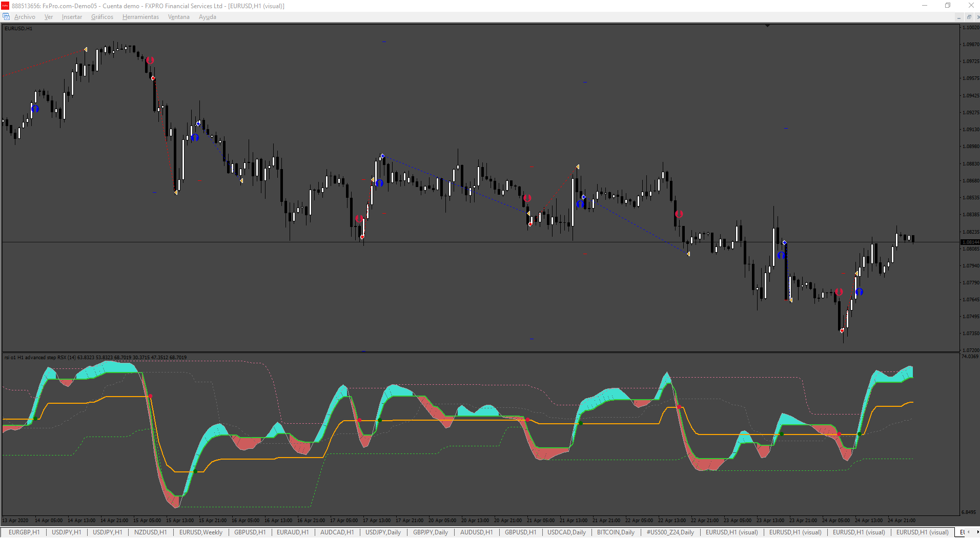Screen dimensions: 980x538
Task: Switch to the NZDUSD,H1 chart tab
Action: (x=151, y=532)
